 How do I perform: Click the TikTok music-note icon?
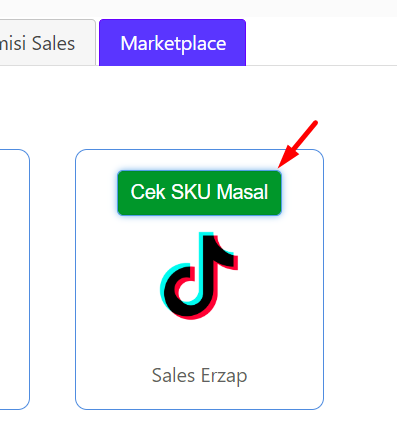tap(199, 276)
